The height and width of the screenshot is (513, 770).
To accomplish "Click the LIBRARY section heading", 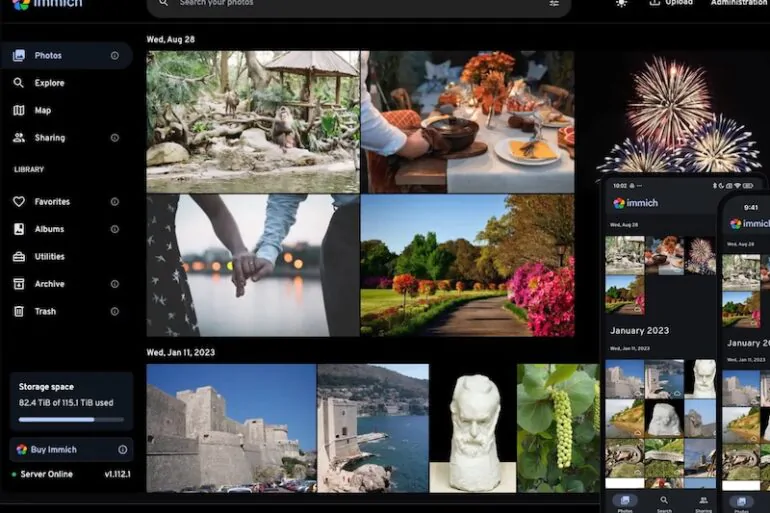I will (29, 169).
